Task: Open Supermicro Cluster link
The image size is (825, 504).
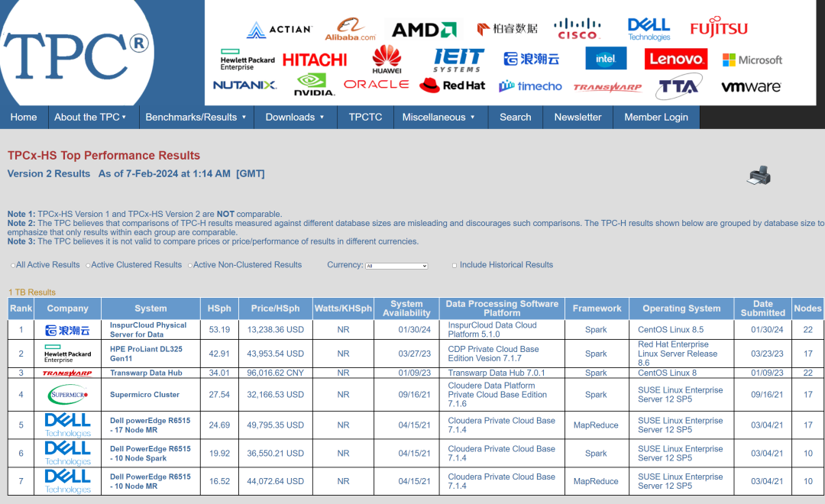Action: (144, 394)
